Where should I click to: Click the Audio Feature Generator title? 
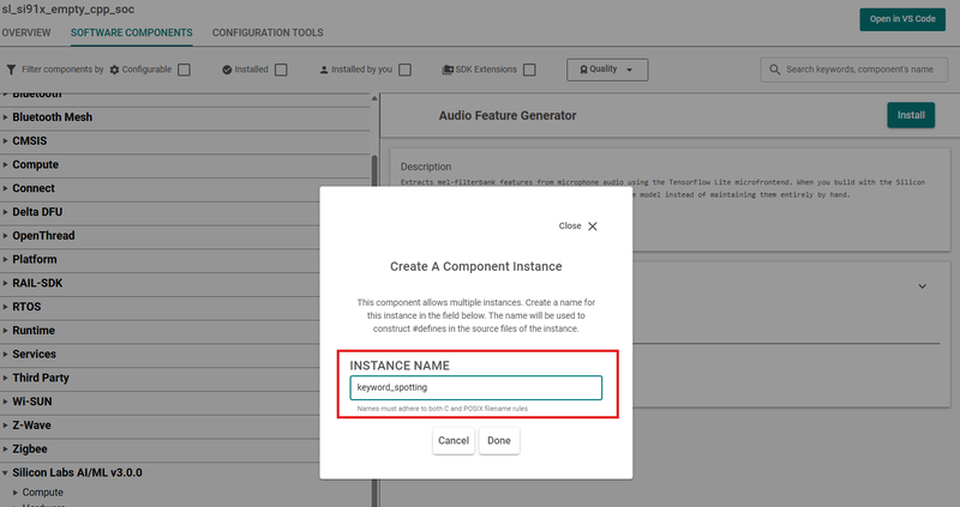[508, 115]
